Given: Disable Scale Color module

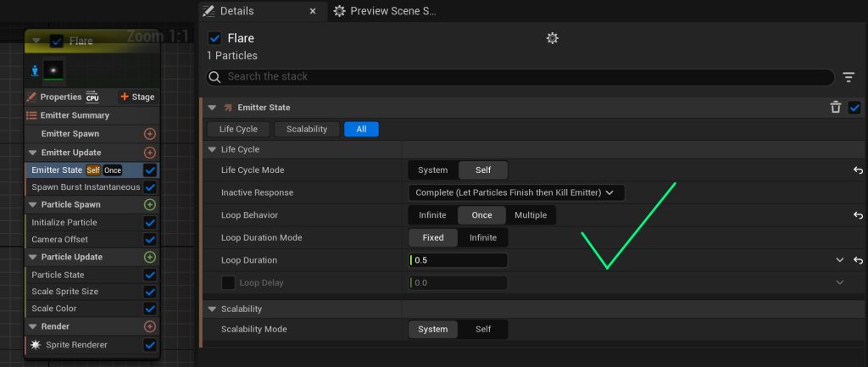Looking at the screenshot, I should coord(149,309).
